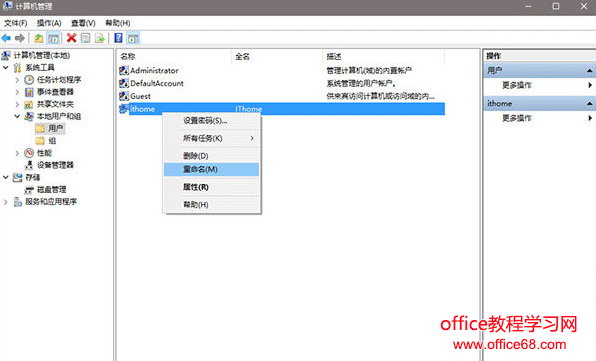Click the blue Help question mark icon
Image resolution: width=596 pixels, height=361 pixels.
[119, 38]
